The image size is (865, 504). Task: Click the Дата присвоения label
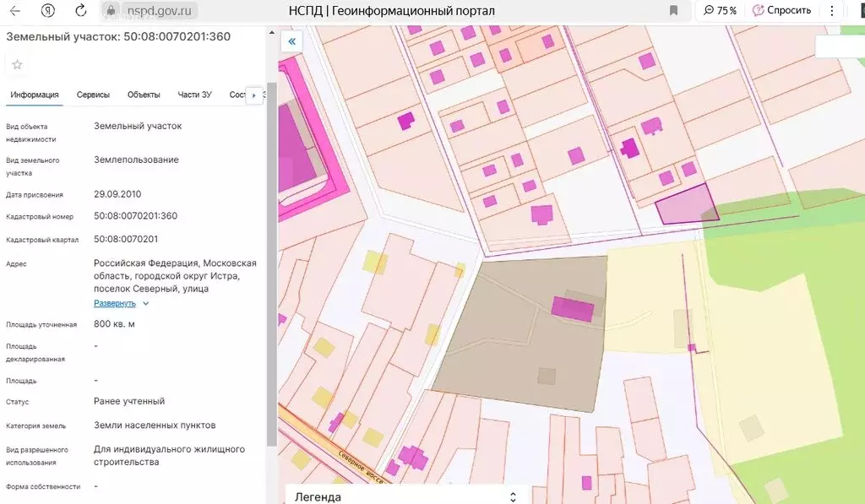34,195
